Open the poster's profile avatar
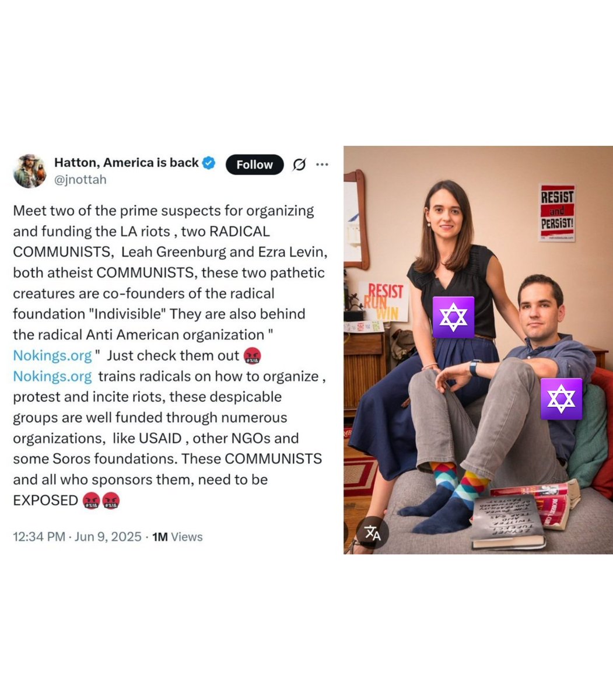The width and height of the screenshot is (613, 700). [29, 170]
